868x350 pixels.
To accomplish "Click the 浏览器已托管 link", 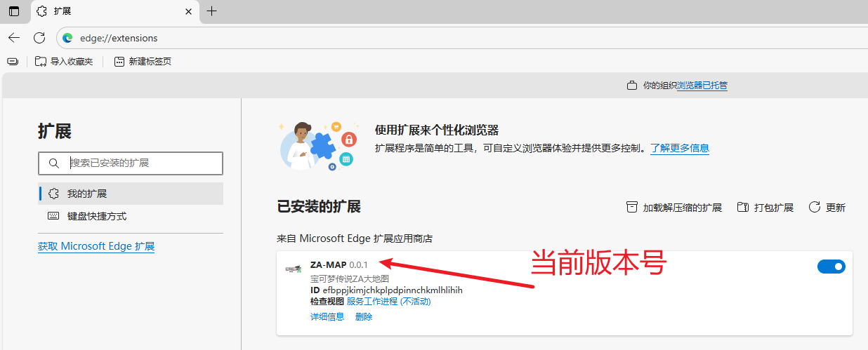I will [x=702, y=86].
